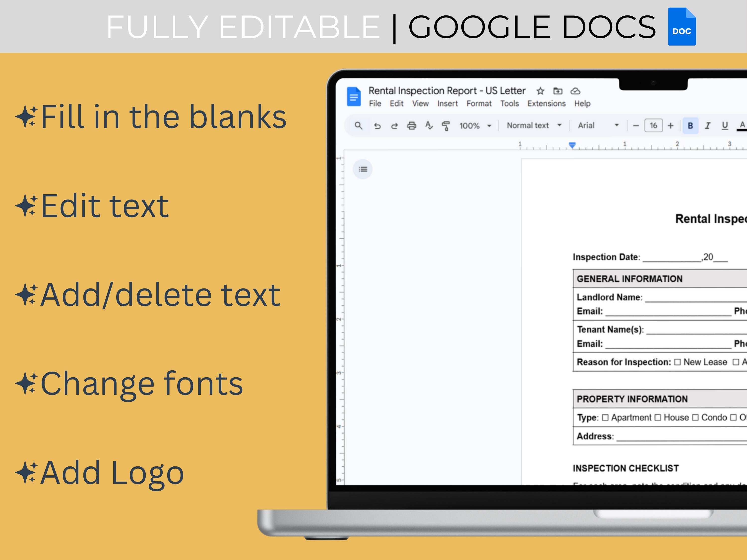Open the View menu
The height and width of the screenshot is (560, 747).
[420, 104]
